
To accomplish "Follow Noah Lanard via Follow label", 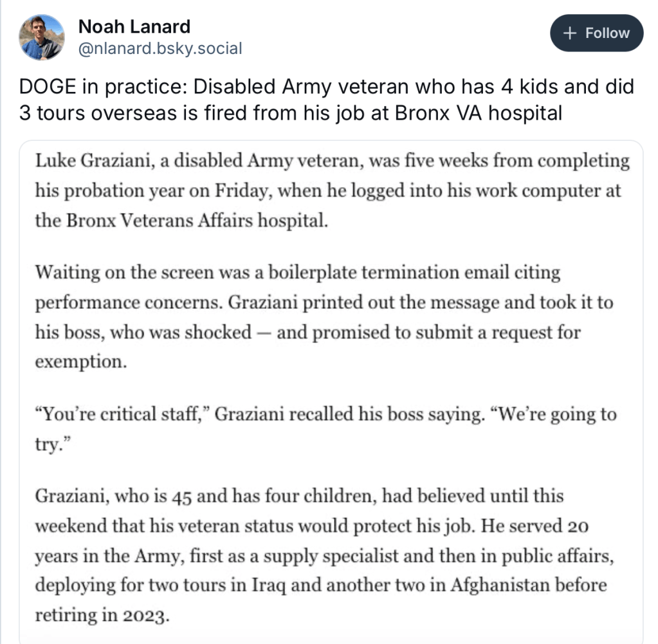I will click(x=607, y=33).
